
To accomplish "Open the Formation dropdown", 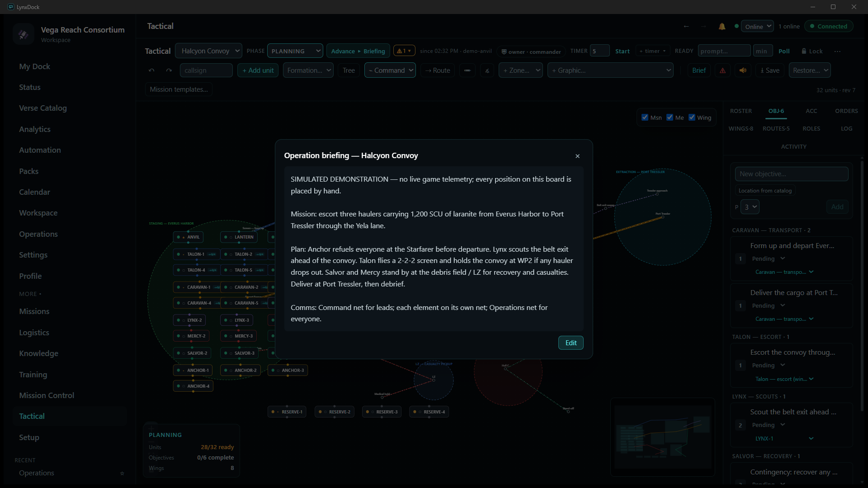I will coord(308,70).
